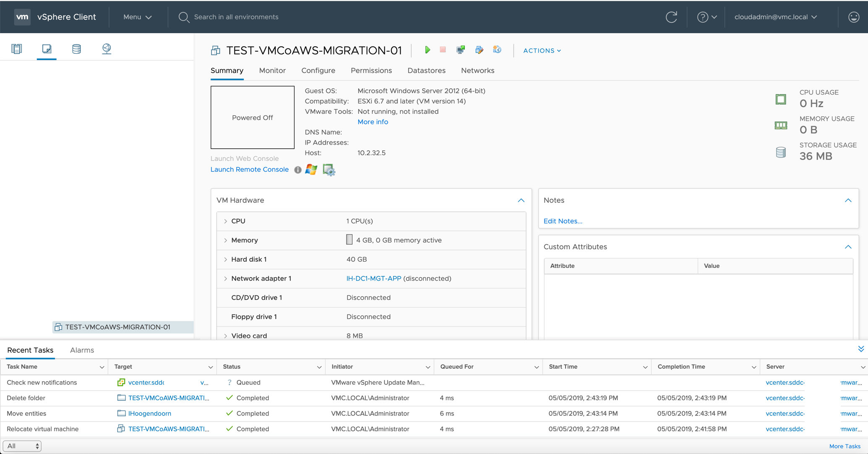Viewport: 868px width, 454px height.
Task: Take a snapshot using the toolbar icon
Action: (x=497, y=50)
